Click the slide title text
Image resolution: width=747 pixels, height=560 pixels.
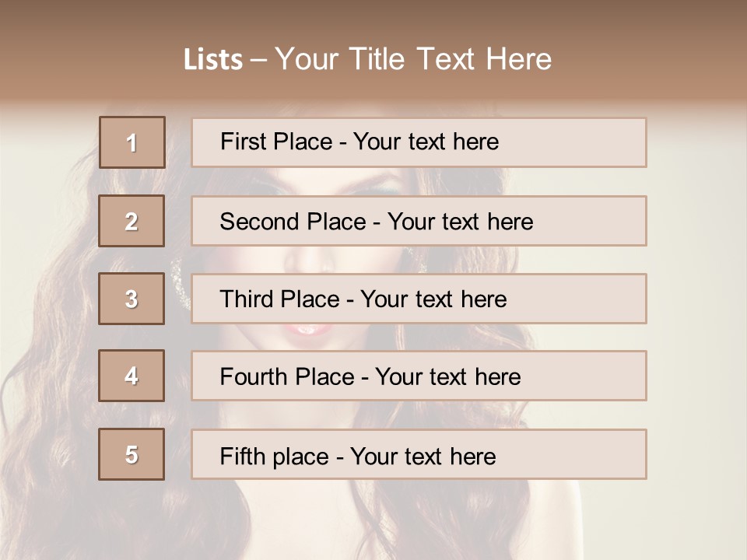click(x=368, y=59)
